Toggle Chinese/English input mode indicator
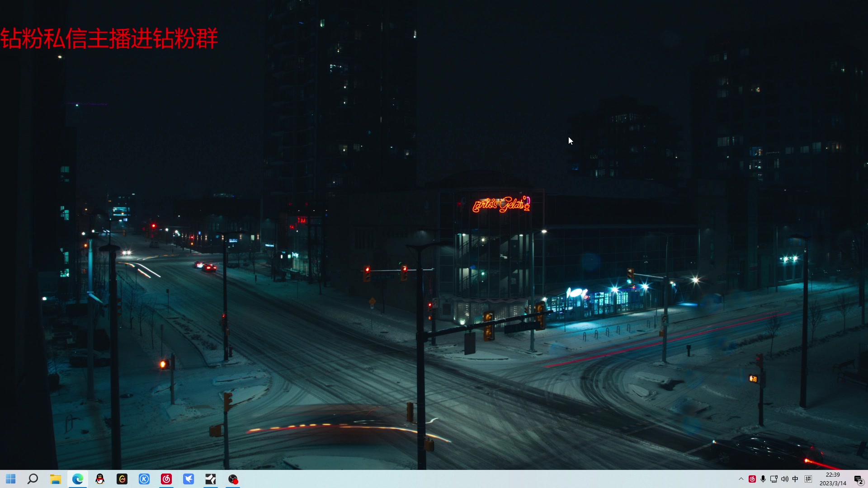The height and width of the screenshot is (488, 868). coord(796,479)
